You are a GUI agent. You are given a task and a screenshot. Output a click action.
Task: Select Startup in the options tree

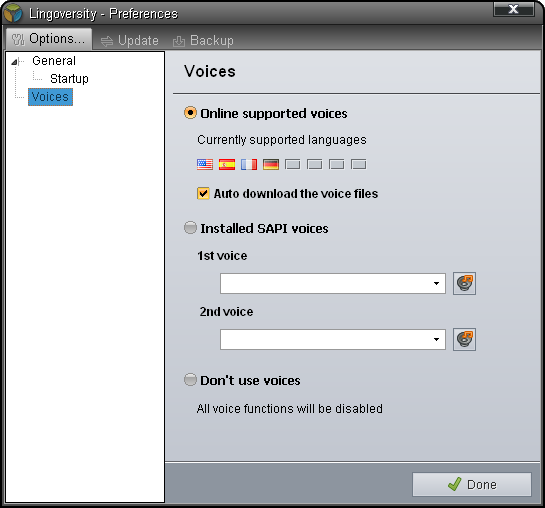pyautogui.click(x=69, y=79)
